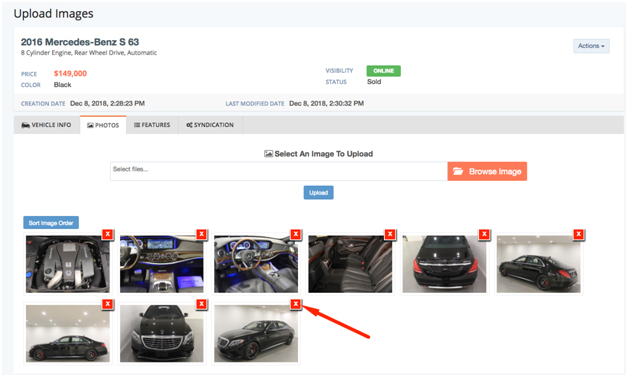Open the Features tab

152,125
